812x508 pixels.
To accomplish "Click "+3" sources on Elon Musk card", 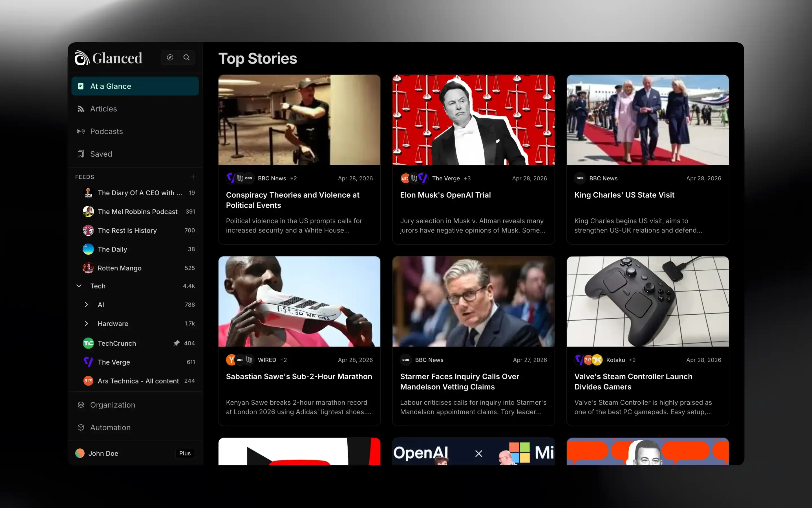I will [467, 178].
